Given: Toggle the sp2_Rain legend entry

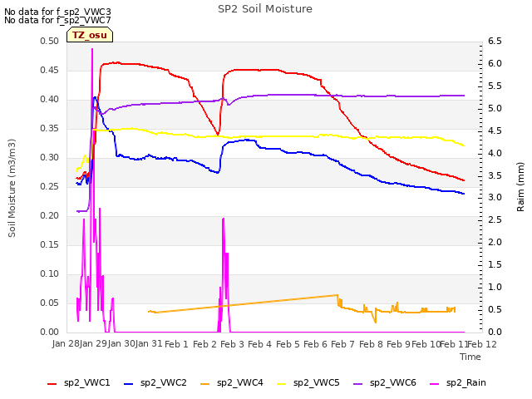Looking at the screenshot, I should click(458, 383).
